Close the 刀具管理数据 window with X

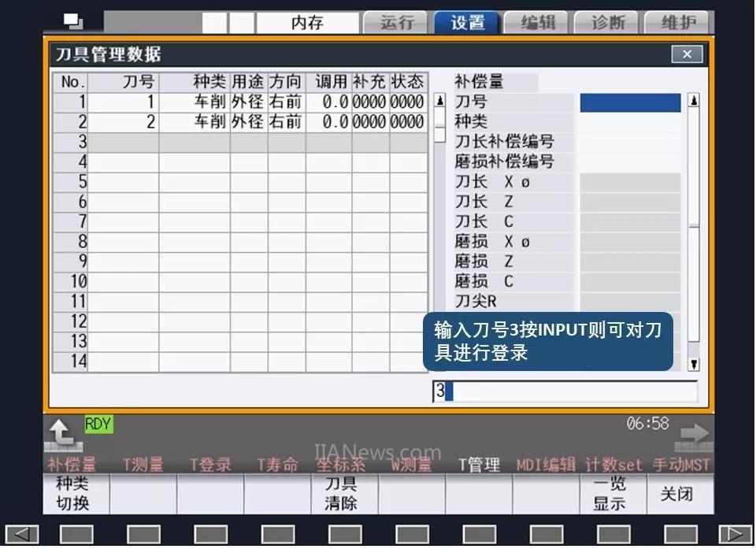[x=687, y=54]
